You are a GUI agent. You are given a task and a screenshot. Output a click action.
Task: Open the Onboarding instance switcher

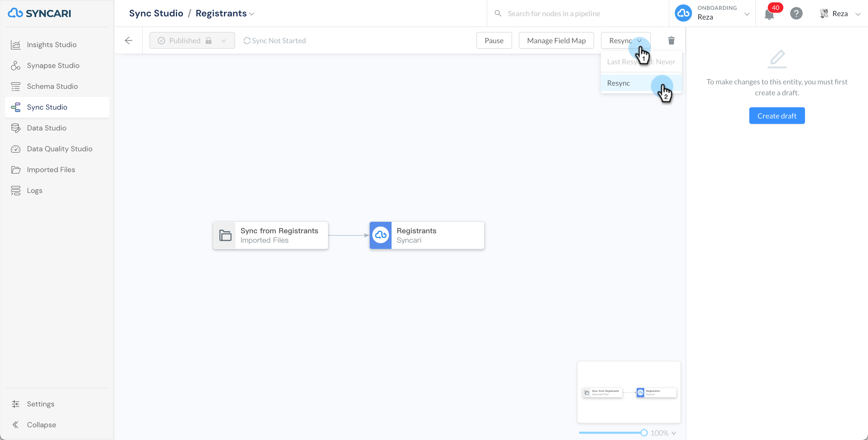coord(712,13)
